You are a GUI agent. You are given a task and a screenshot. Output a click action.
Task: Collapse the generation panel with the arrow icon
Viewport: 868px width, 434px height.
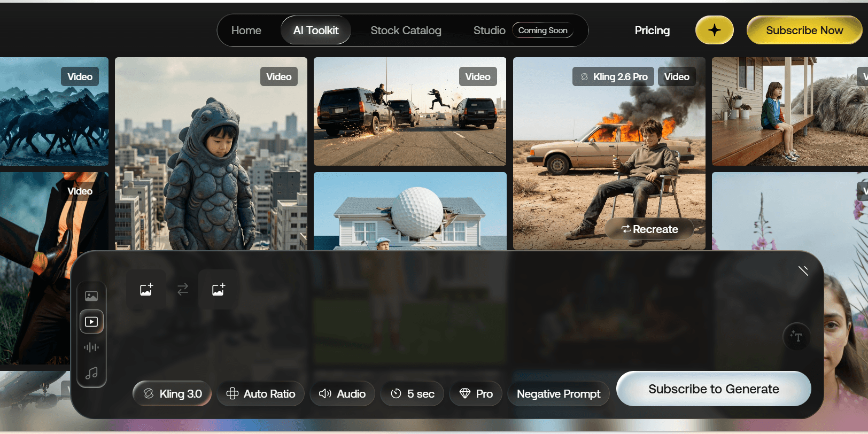803,271
